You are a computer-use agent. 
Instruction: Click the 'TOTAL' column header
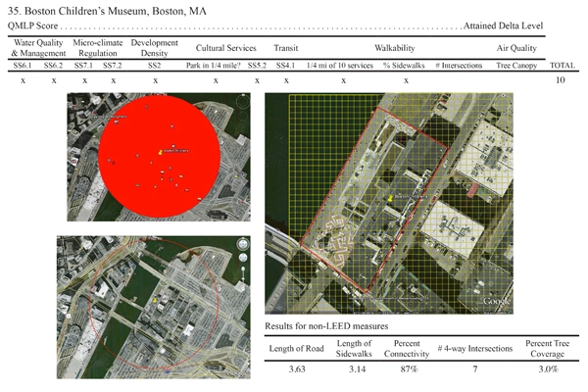pyautogui.click(x=563, y=66)
